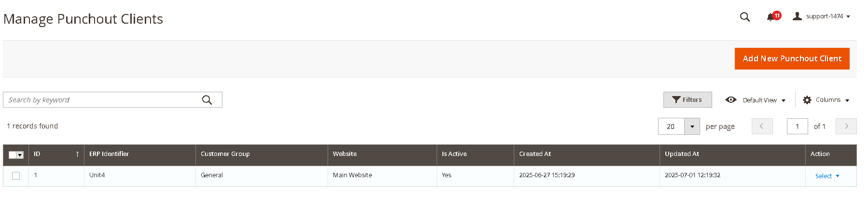Click the keyword search submit magnifier icon
The height and width of the screenshot is (197, 868).
(x=207, y=100)
